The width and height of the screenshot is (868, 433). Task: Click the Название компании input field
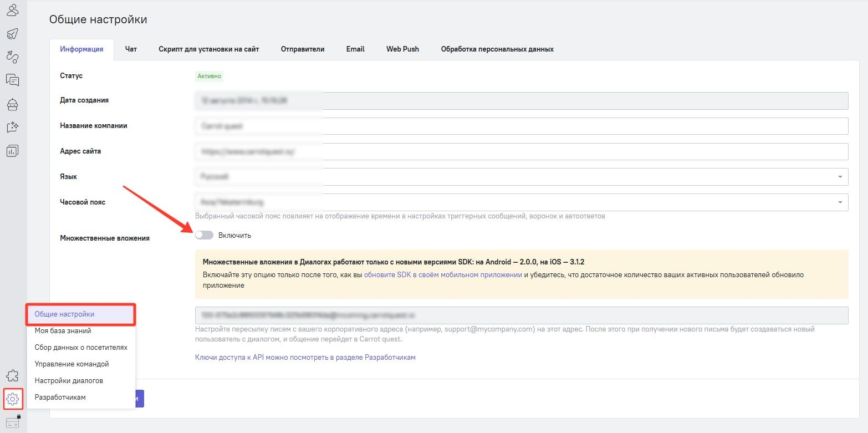(521, 126)
